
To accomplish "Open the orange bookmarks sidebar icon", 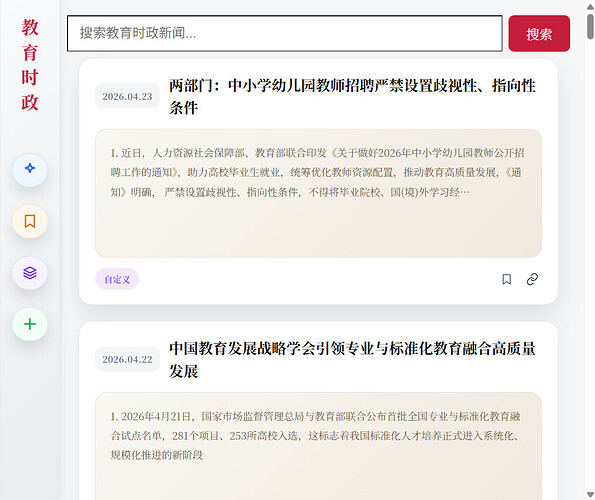I will 30,221.
